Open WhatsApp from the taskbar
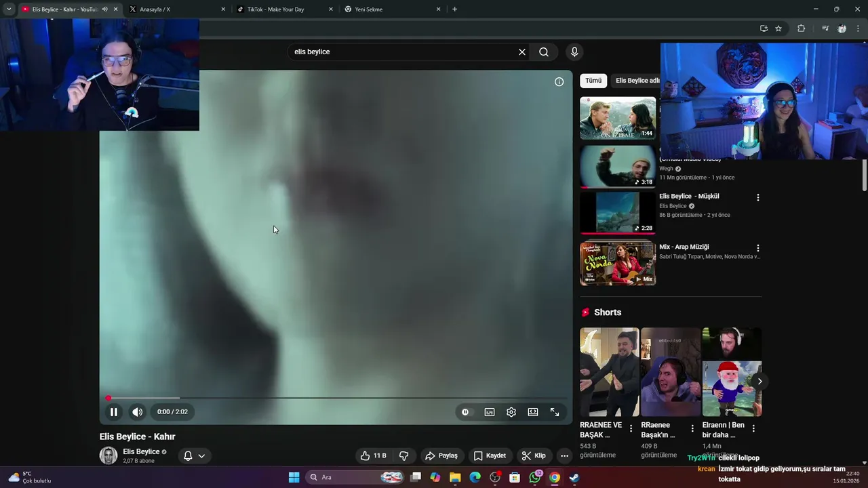 pyautogui.click(x=535, y=477)
